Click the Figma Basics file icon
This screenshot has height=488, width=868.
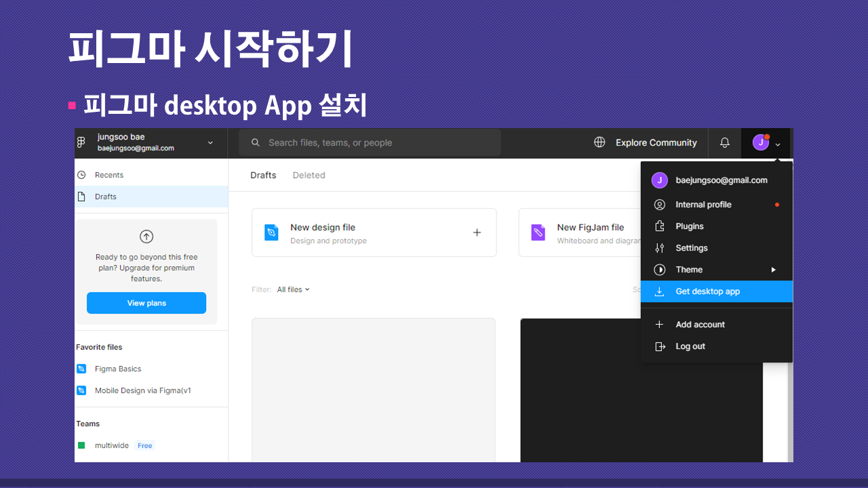[x=81, y=369]
